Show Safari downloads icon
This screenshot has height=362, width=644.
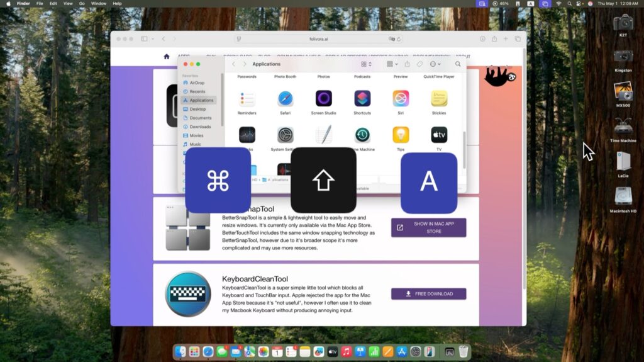tap(482, 38)
